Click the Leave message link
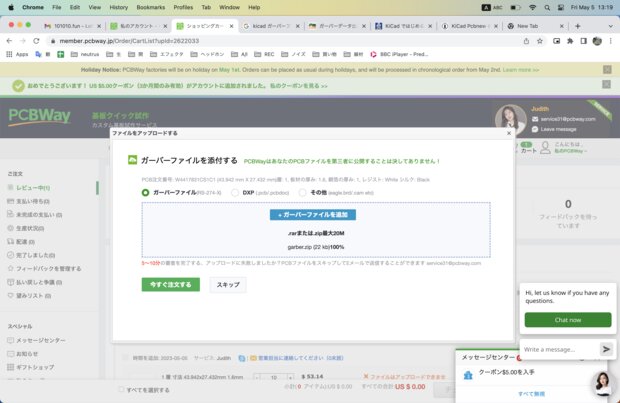The image size is (620, 403). point(558,129)
